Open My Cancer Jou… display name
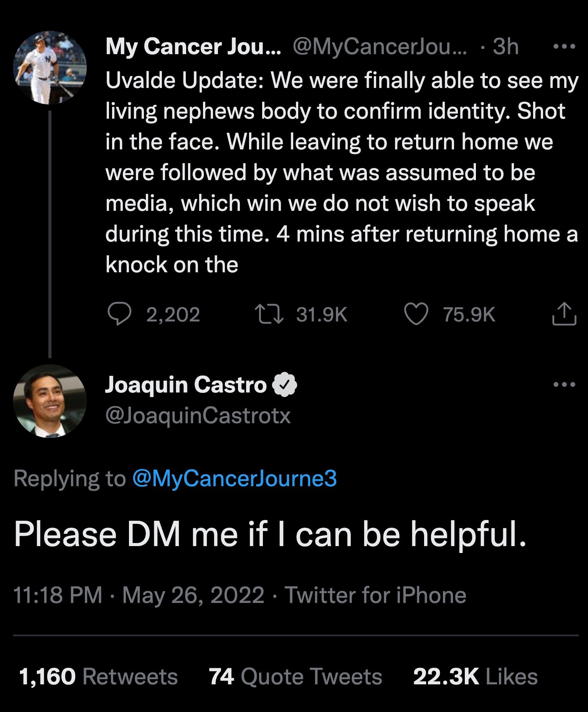588x712 pixels. tap(193, 46)
